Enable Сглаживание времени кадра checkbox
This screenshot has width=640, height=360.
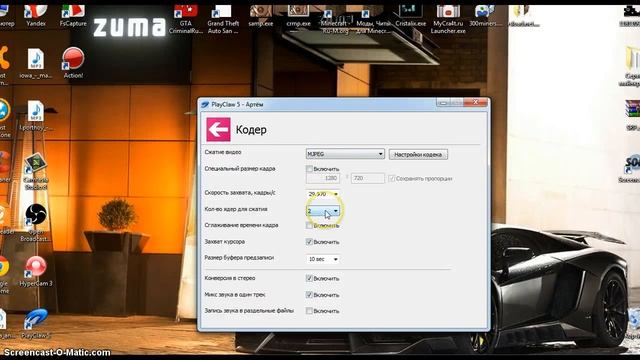click(309, 225)
